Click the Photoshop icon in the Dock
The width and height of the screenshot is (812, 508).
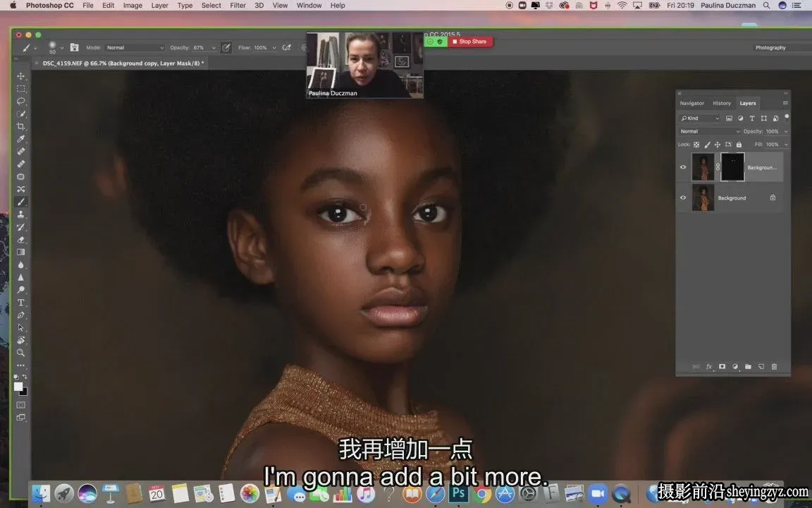tap(457, 493)
